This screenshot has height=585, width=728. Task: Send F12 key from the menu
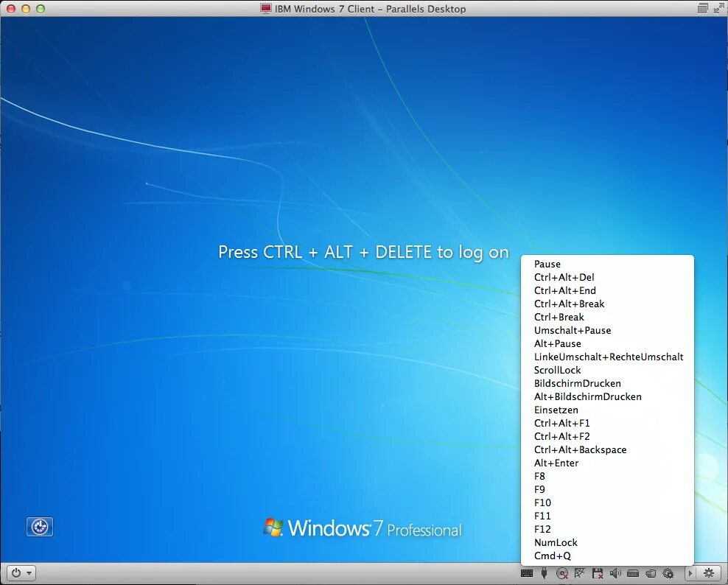pos(607,529)
